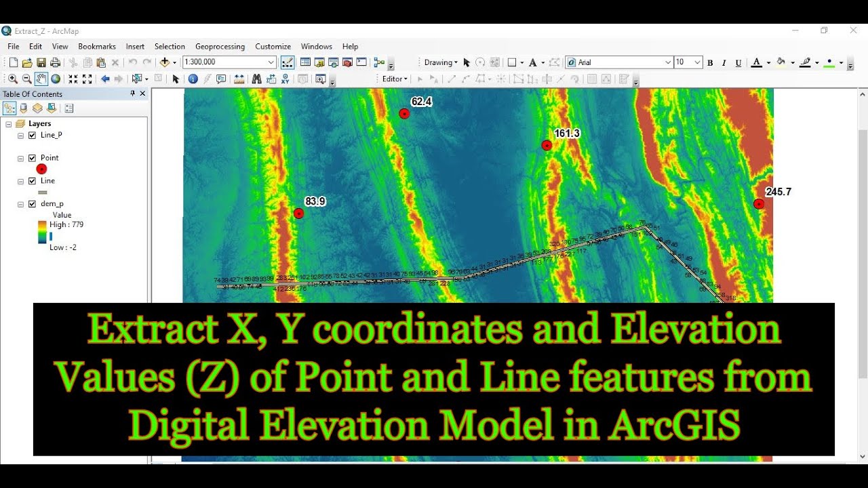868x488 pixels.
Task: Open the Customize menu
Action: (x=273, y=47)
